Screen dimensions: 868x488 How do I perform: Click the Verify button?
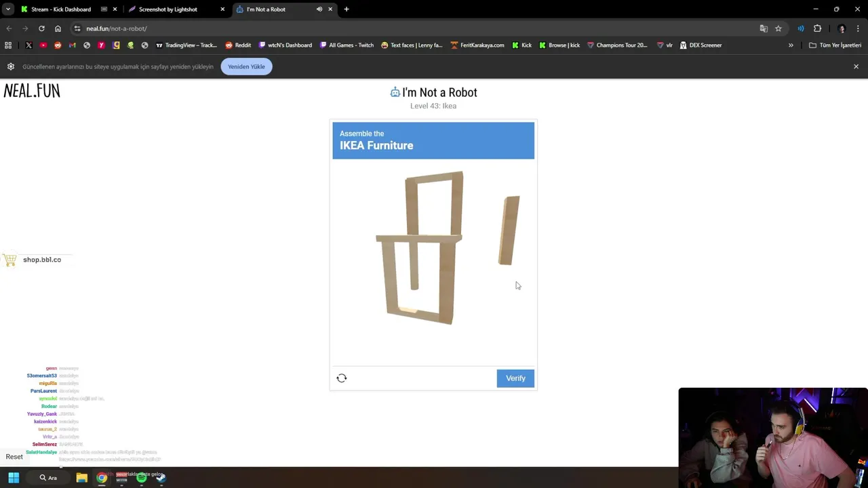pyautogui.click(x=515, y=378)
